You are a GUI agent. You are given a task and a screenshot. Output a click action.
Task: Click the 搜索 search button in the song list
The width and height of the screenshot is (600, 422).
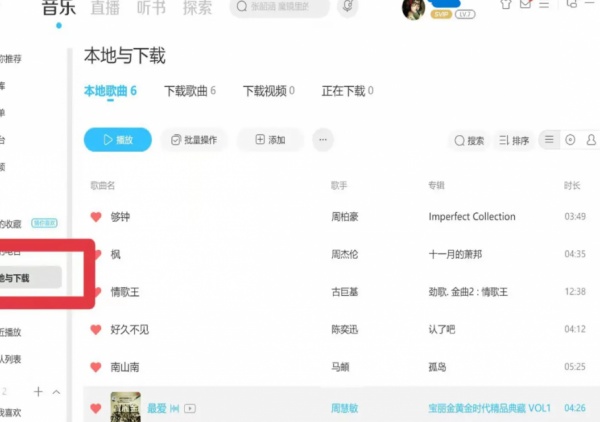(469, 141)
